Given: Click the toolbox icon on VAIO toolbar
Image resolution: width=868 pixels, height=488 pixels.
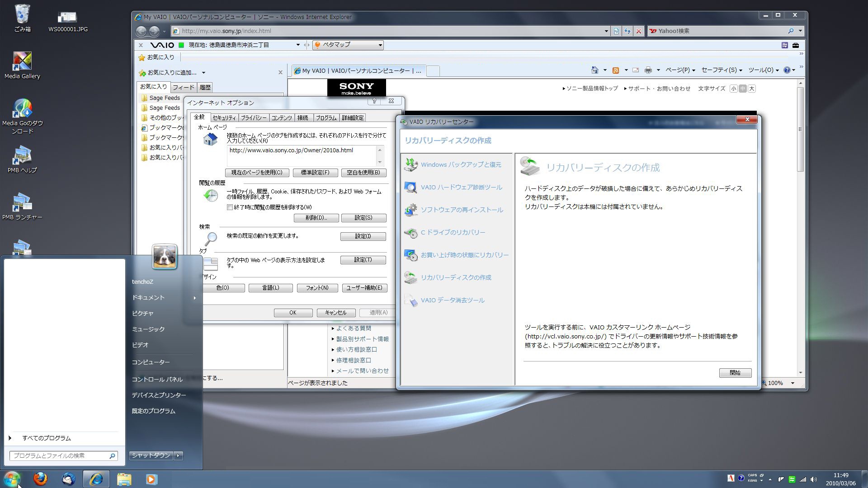Looking at the screenshot, I should [x=796, y=45].
